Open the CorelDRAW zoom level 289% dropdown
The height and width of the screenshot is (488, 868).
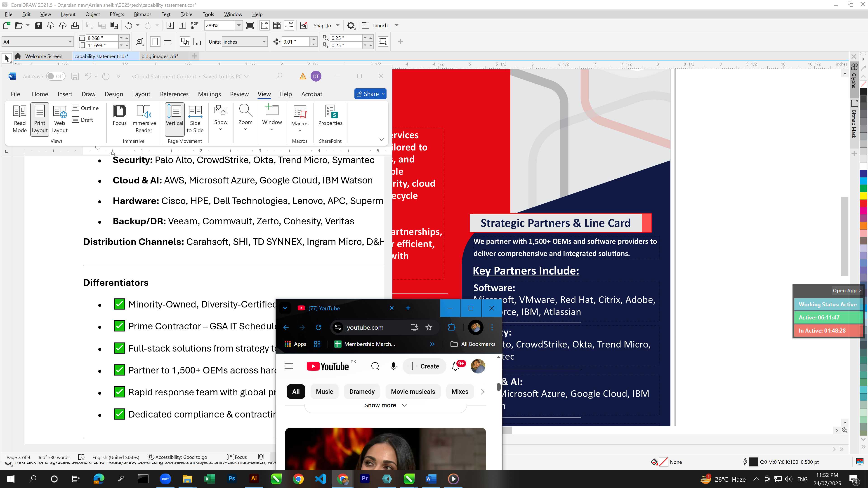239,26
